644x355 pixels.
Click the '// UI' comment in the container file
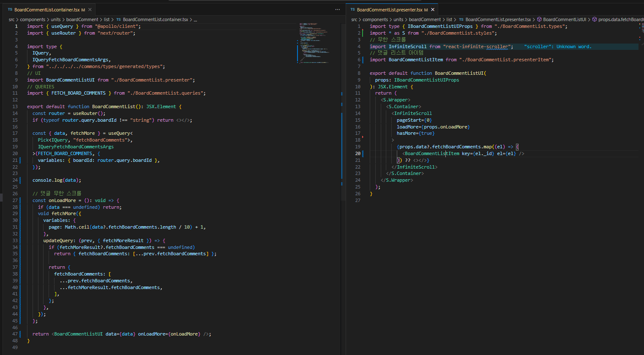point(34,73)
